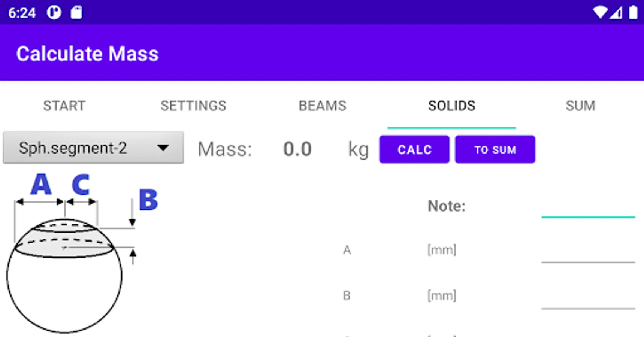Tap the mass value 0.0 readout
Viewport: 644px width, 337px height.
coord(297,149)
